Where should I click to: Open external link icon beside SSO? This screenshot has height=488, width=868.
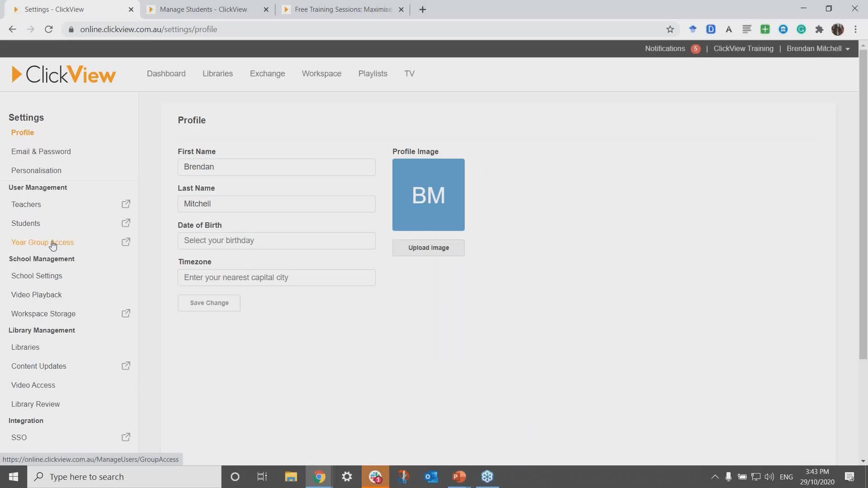pyautogui.click(x=126, y=437)
